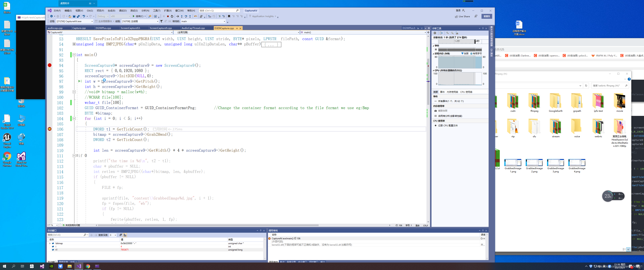The width and height of the screenshot is (644, 270).
Task: Click the 管理员 badge button
Action: point(487,16)
